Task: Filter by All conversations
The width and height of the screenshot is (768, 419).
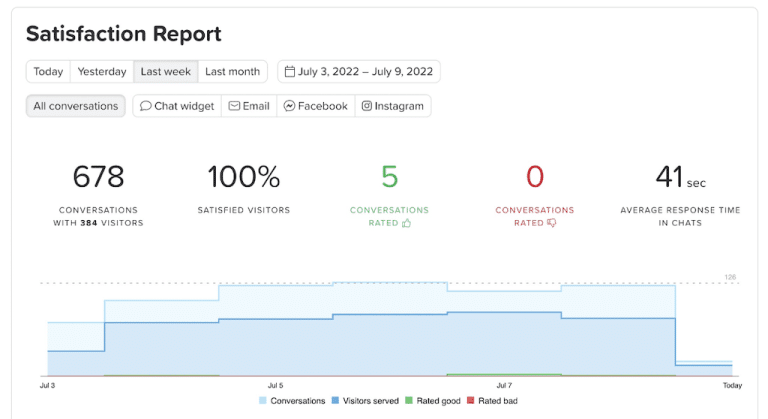Action: (x=76, y=106)
